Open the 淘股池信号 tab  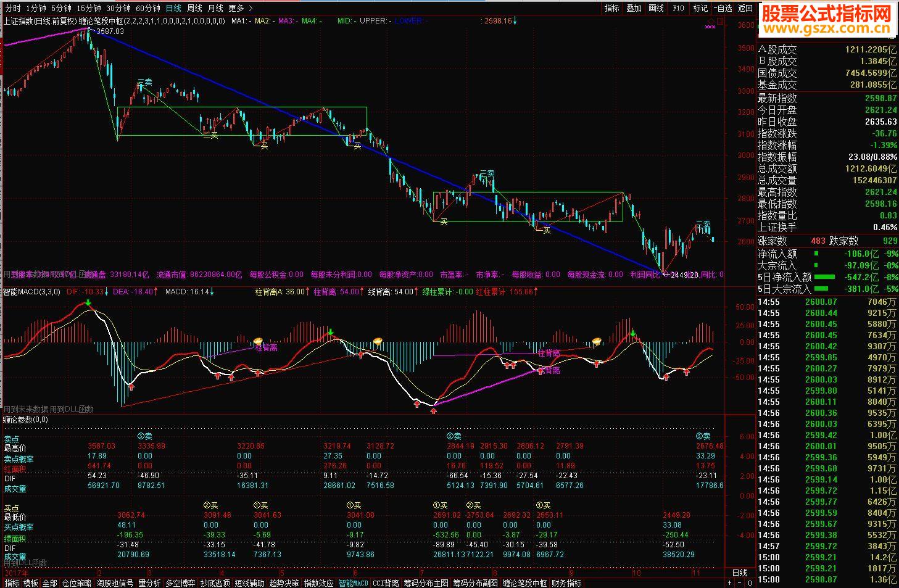[x=115, y=583]
